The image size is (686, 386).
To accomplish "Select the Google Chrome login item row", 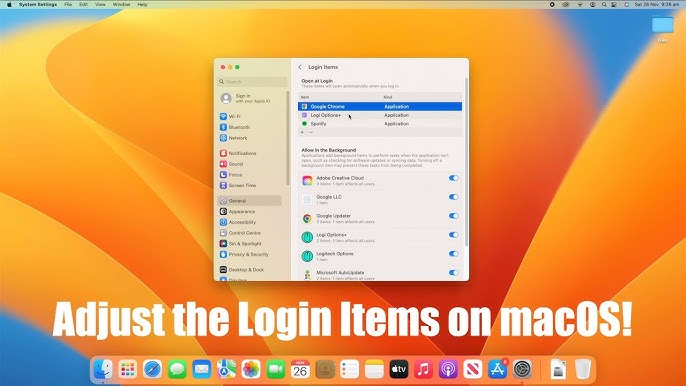I will [x=380, y=106].
